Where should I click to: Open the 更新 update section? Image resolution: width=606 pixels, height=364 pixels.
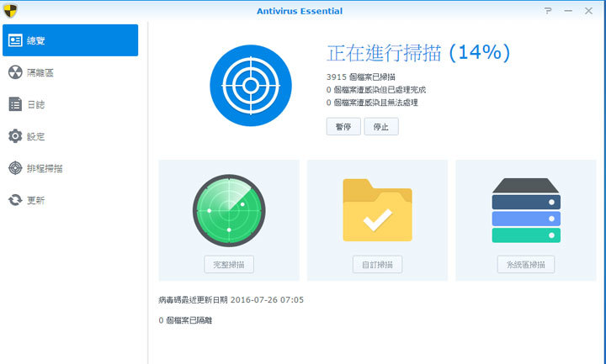tap(70, 200)
